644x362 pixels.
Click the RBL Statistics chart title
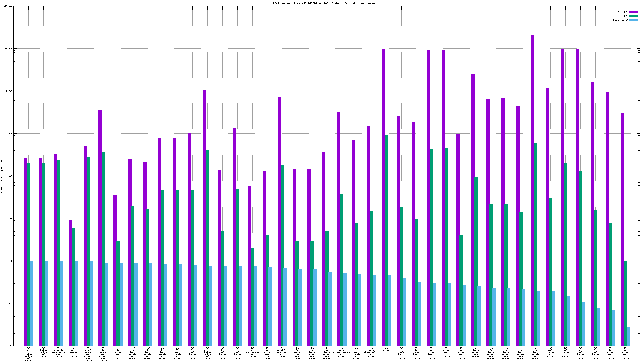pos(326,3)
